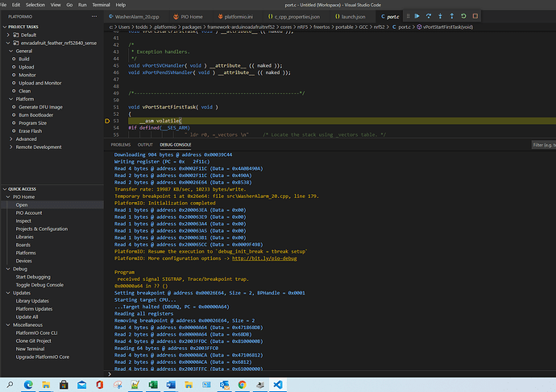Click nrf52 folder in breadcrumb path
The width and height of the screenshot is (556, 392).
379,27
